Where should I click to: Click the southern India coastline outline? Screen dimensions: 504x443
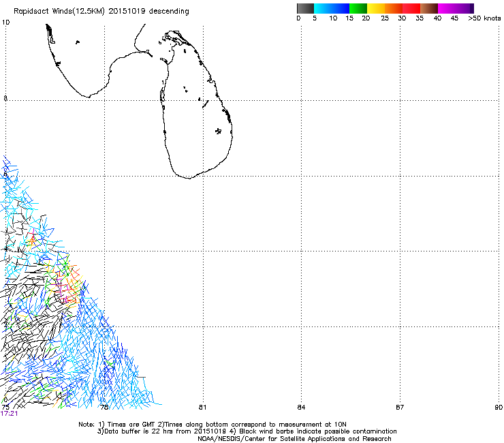pos(99,61)
